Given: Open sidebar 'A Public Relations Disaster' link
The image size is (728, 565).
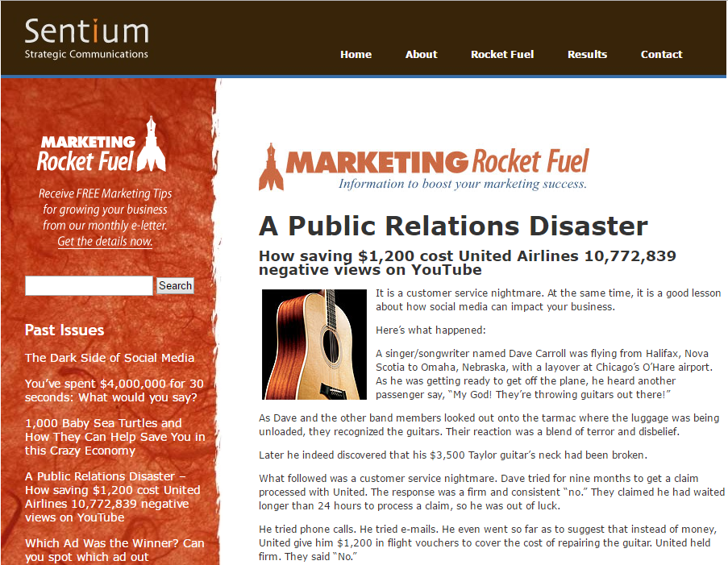Looking at the screenshot, I should (112, 496).
